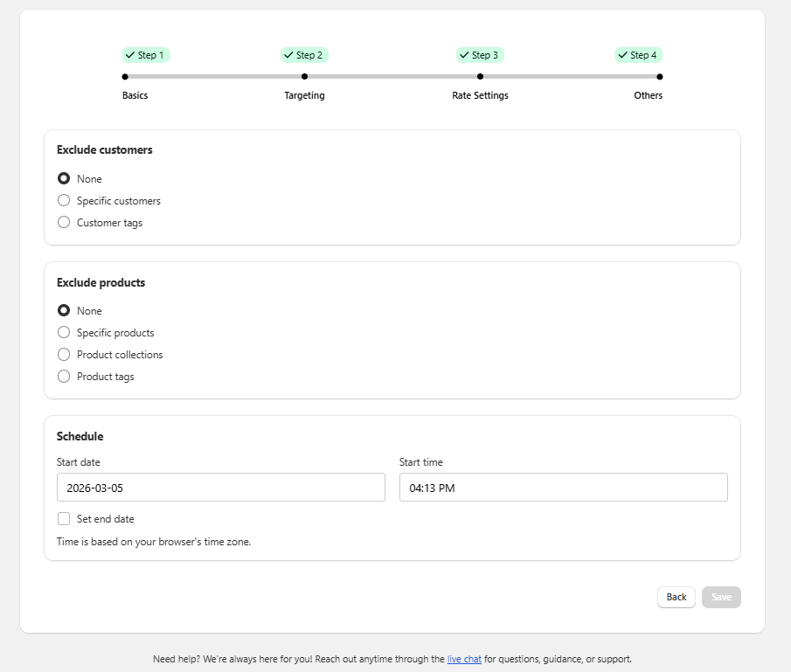Viewport: 791px width, 672px height.
Task: Go to the Basics step
Action: (135, 95)
